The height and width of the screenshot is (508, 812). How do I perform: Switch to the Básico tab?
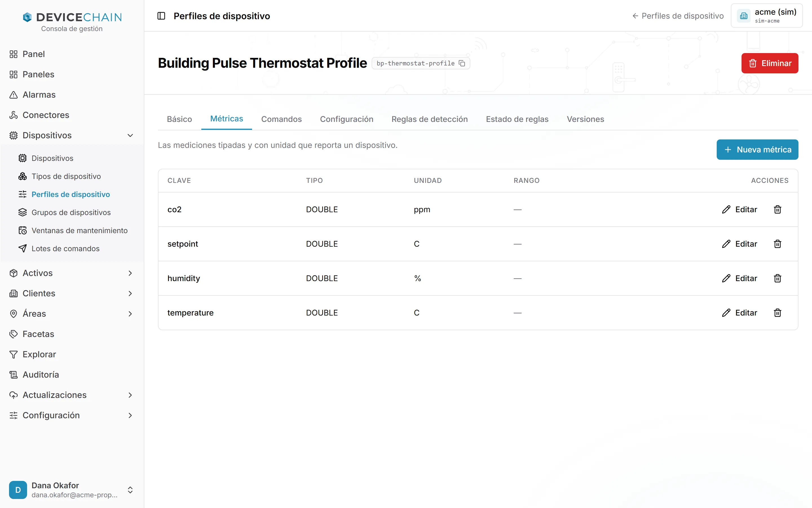tap(180, 119)
